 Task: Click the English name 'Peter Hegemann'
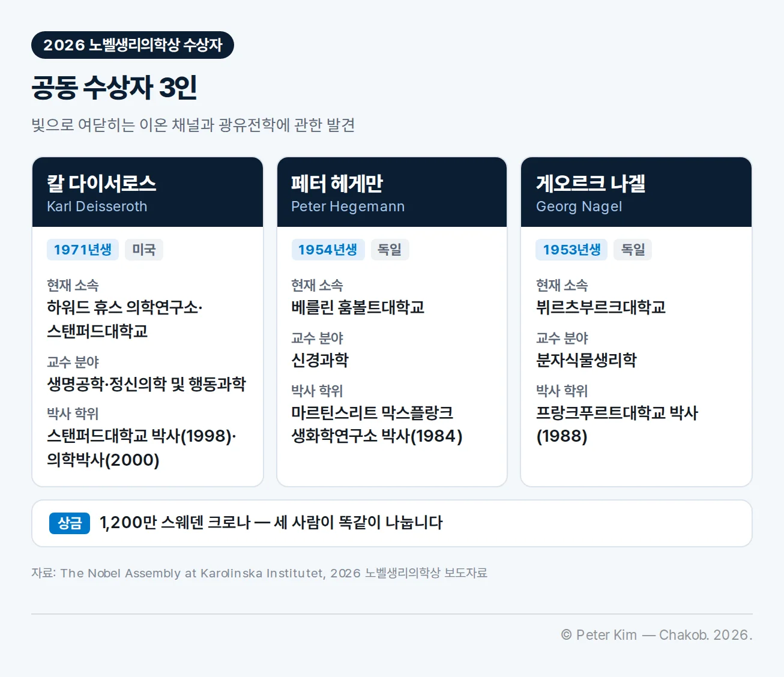(348, 206)
